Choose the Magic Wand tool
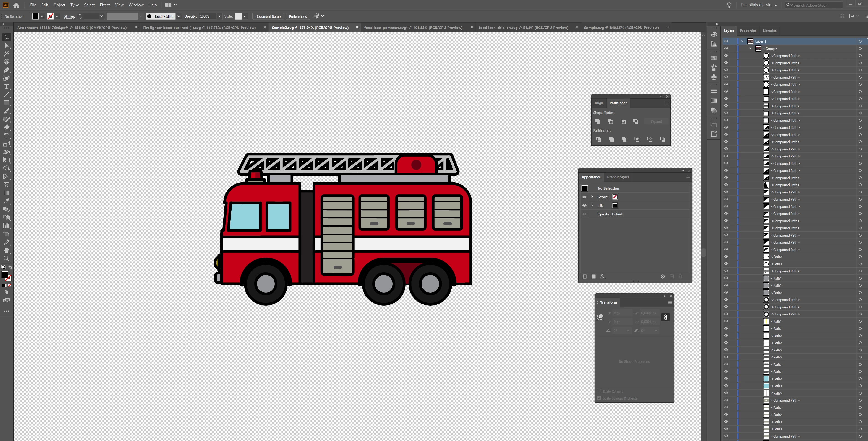Screen dimensions: 868x441 click(x=6, y=54)
